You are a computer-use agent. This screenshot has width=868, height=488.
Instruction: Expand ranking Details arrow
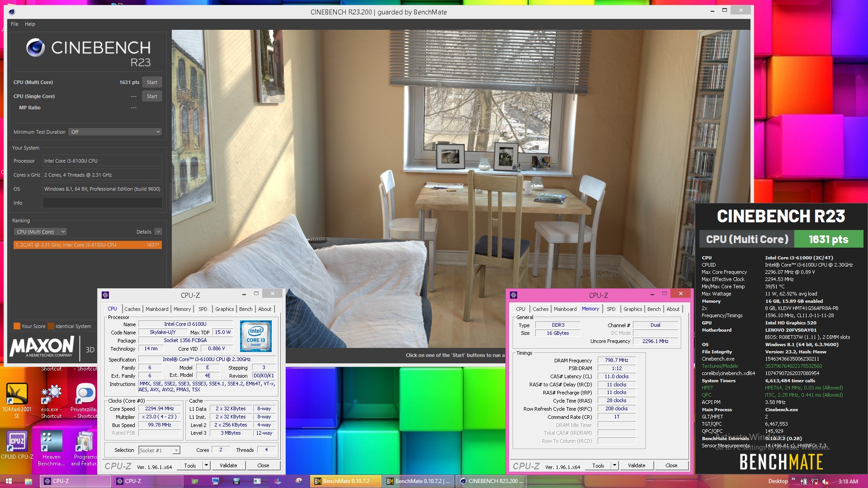point(158,232)
